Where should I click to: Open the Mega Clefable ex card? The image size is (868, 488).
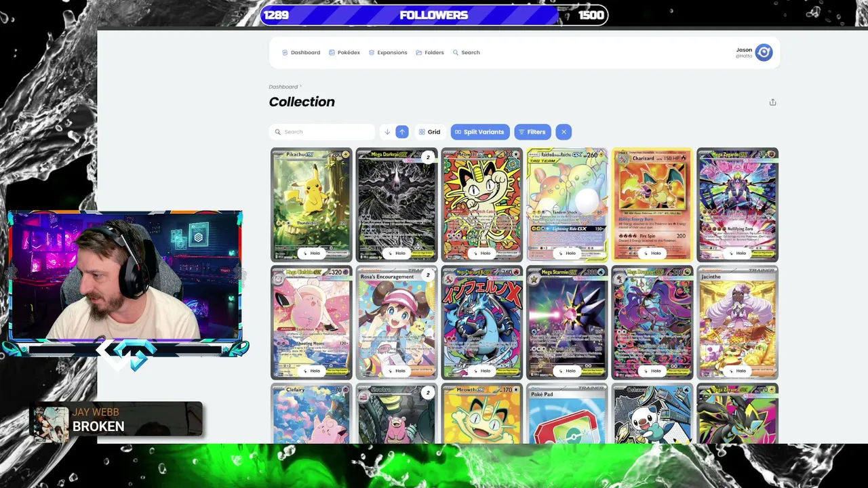click(x=311, y=323)
